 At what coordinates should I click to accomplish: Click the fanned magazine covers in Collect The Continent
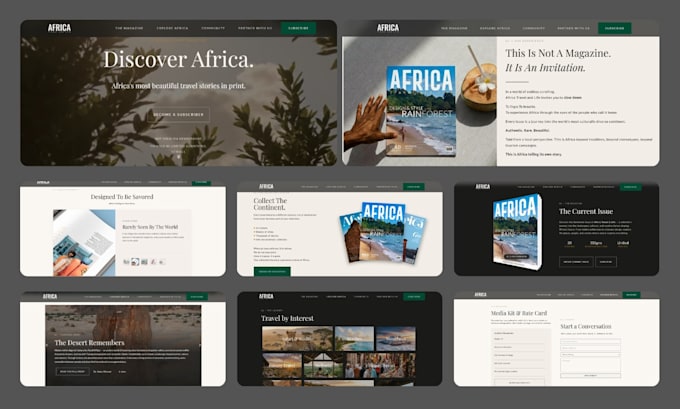click(x=383, y=233)
